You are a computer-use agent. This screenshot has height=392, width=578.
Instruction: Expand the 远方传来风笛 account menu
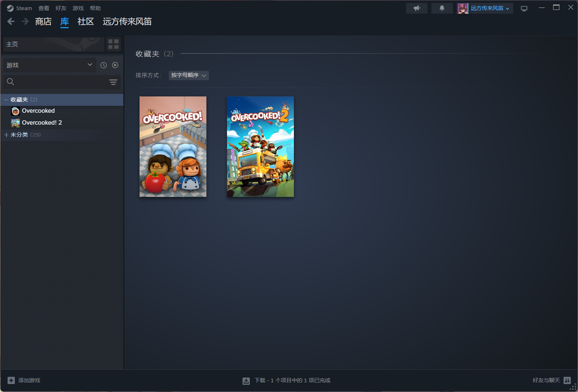pyautogui.click(x=490, y=8)
